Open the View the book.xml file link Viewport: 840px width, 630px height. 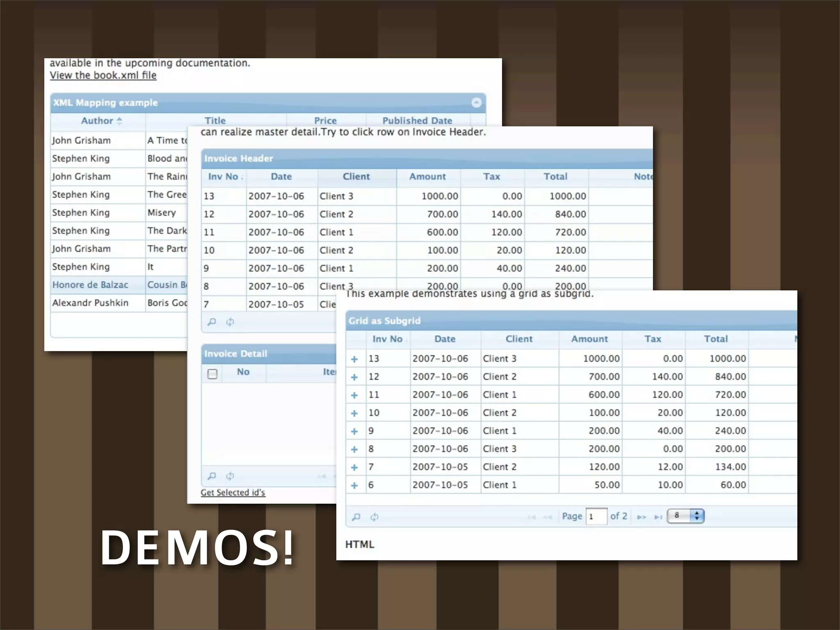click(103, 75)
